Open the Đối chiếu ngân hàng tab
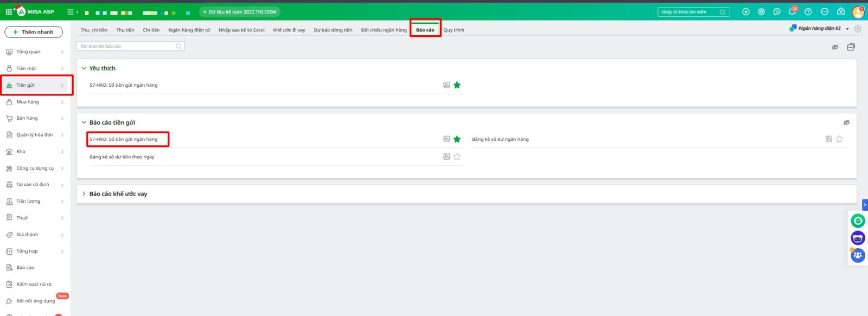Image resolution: width=868 pixels, height=316 pixels. tap(384, 30)
